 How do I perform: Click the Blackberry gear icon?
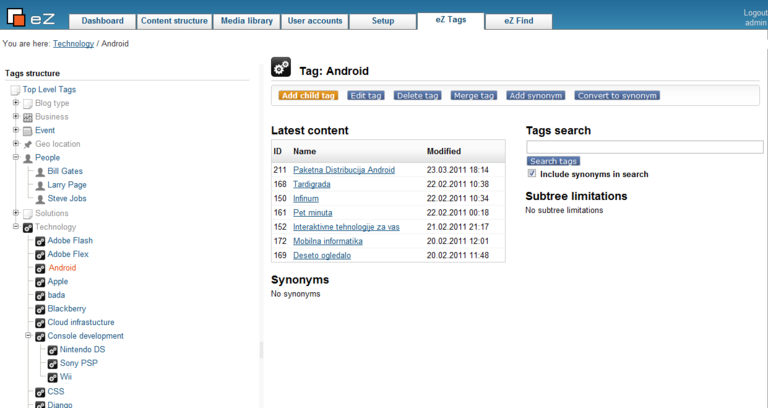click(40, 310)
